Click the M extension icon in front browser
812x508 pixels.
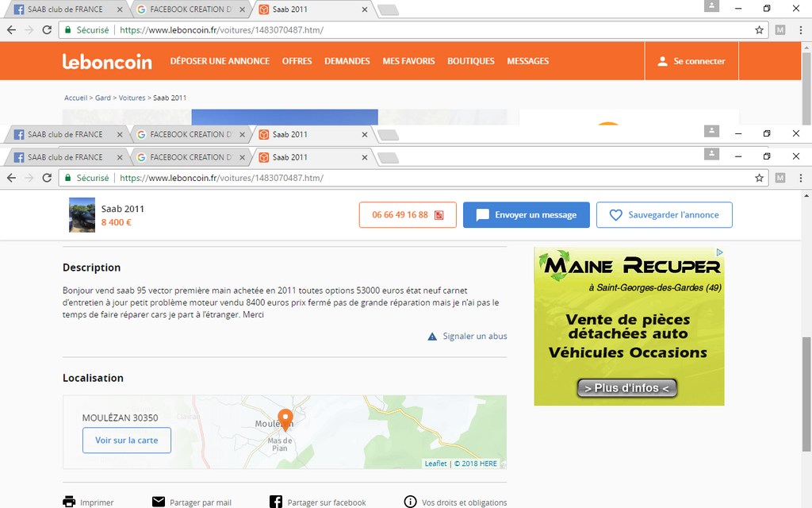coord(780,178)
